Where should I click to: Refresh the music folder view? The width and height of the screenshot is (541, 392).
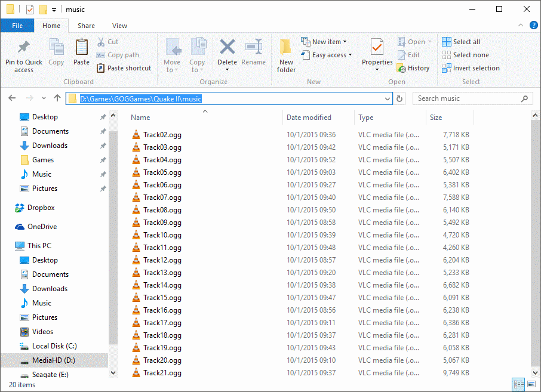[x=399, y=98]
